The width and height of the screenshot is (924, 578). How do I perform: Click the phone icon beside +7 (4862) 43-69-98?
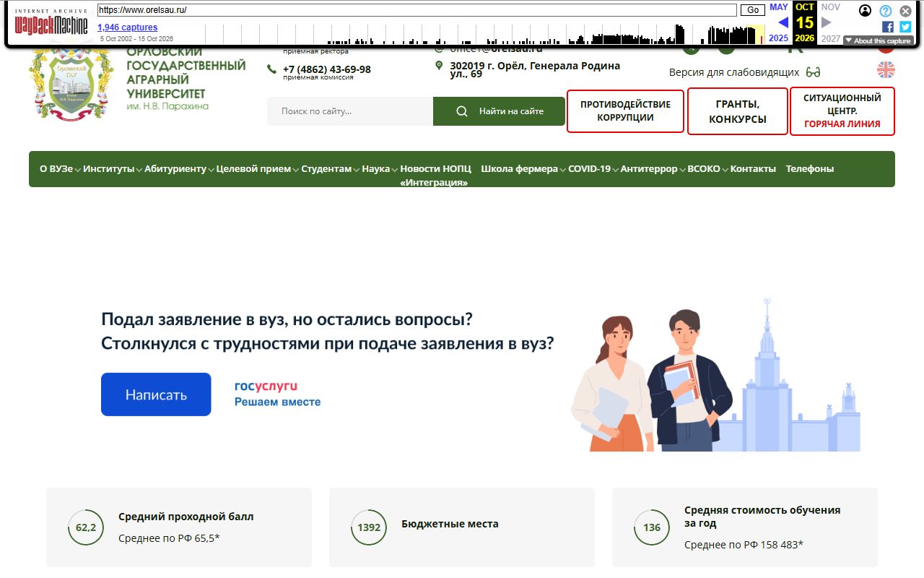point(271,69)
